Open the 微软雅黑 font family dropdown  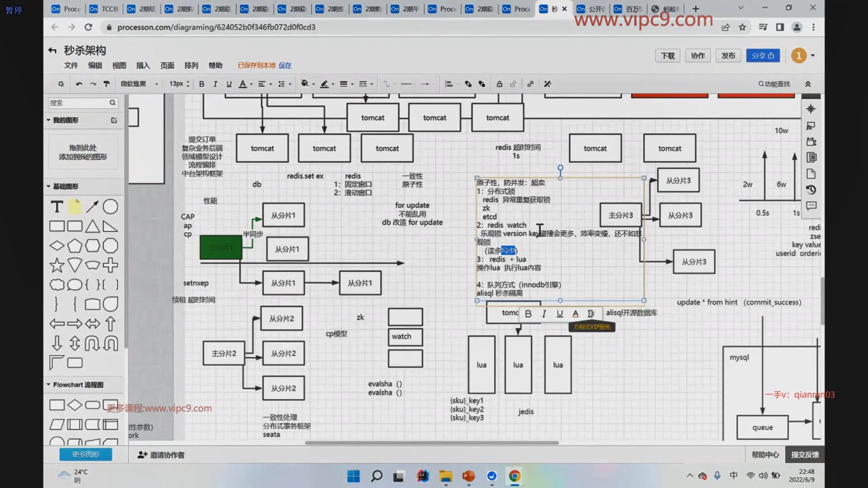pos(139,84)
